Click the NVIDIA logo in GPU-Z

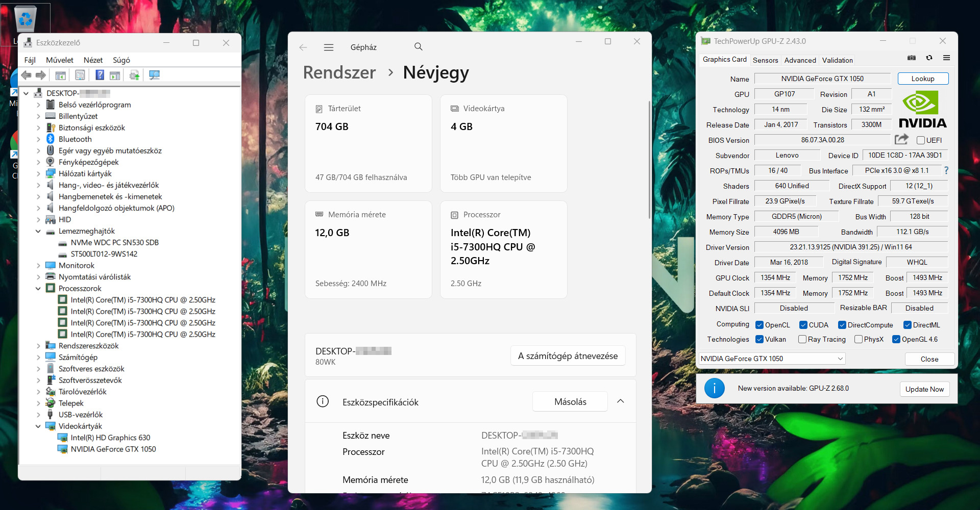pyautogui.click(x=922, y=109)
